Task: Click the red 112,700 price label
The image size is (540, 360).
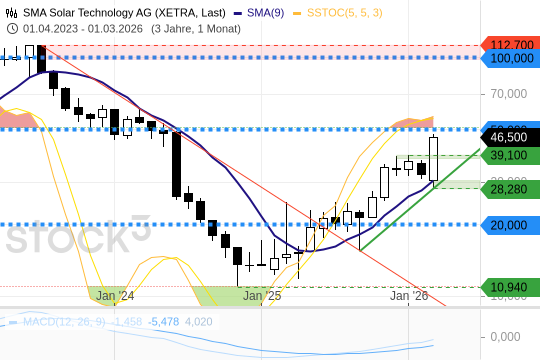Action: coord(511,43)
